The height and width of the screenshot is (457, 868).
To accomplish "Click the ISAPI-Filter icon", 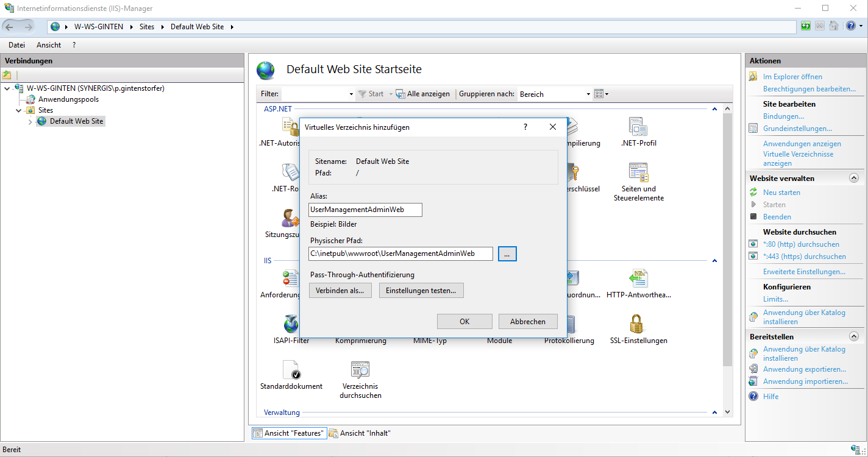I will (x=291, y=324).
